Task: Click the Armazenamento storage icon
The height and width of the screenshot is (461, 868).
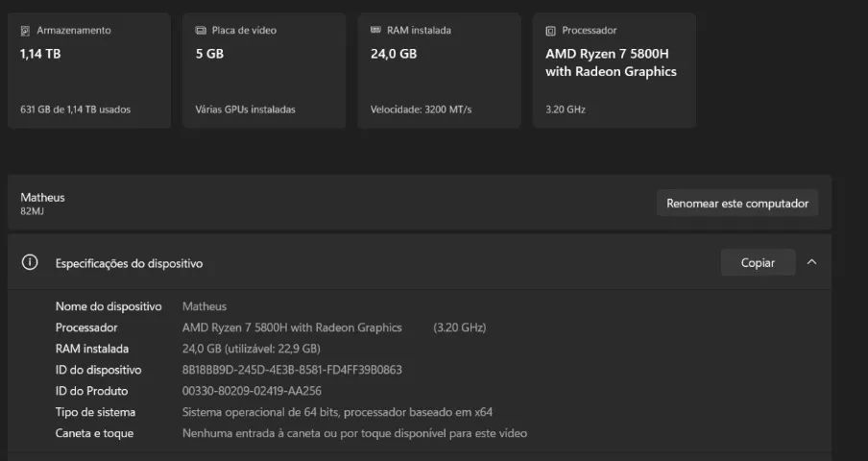Action: click(x=25, y=31)
